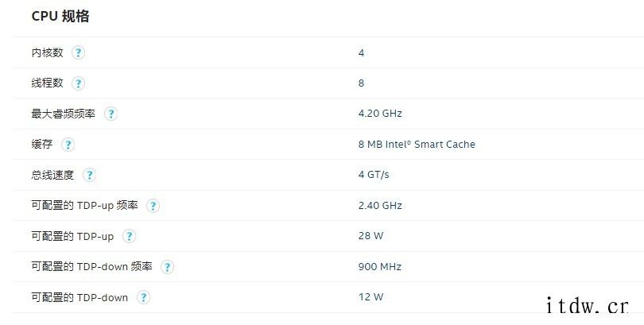The width and height of the screenshot is (644, 325).
Task: Open the help tooltip for 线程数
Action: 78,83
